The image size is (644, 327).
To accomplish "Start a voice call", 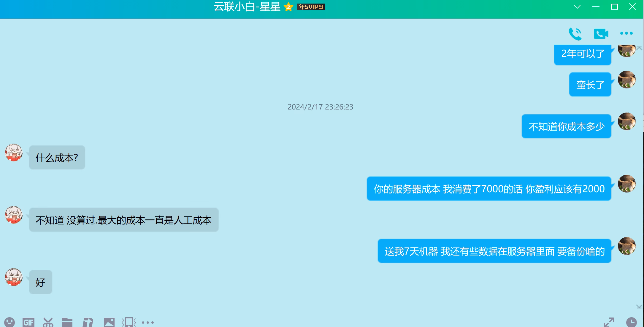I will point(575,34).
